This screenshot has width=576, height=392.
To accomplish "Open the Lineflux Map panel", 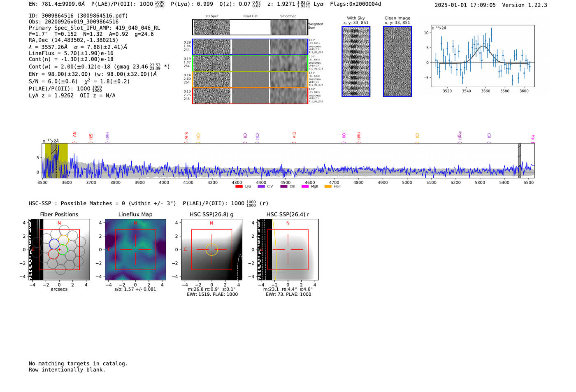I will coord(135,250).
